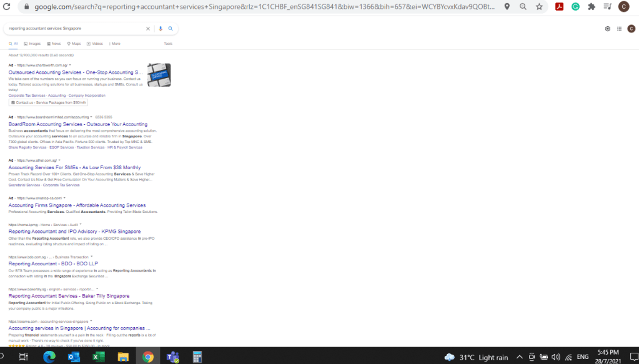The height and width of the screenshot is (364, 639).
Task: Open the media control icon in the toolbar
Action: click(x=608, y=7)
